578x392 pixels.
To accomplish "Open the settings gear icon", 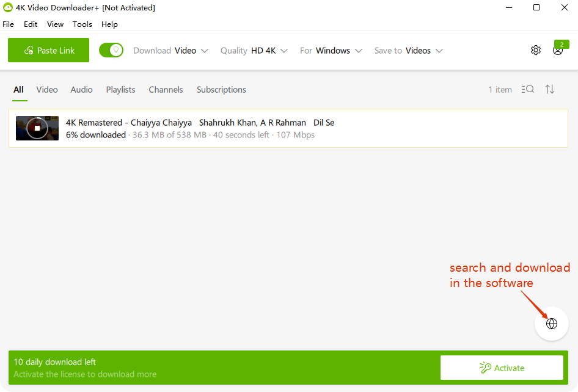I will (536, 51).
